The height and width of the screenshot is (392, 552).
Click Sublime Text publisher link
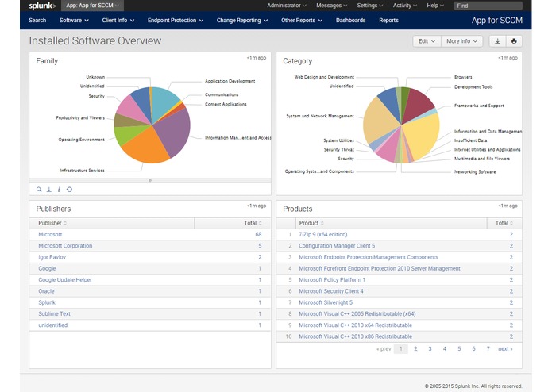[x=54, y=313]
